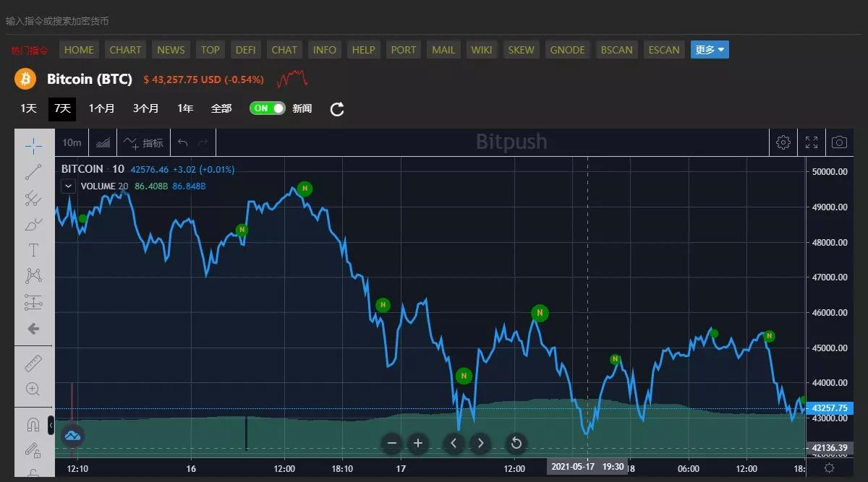Refresh the chart data
The width and height of the screenshot is (868, 482).
(x=337, y=109)
